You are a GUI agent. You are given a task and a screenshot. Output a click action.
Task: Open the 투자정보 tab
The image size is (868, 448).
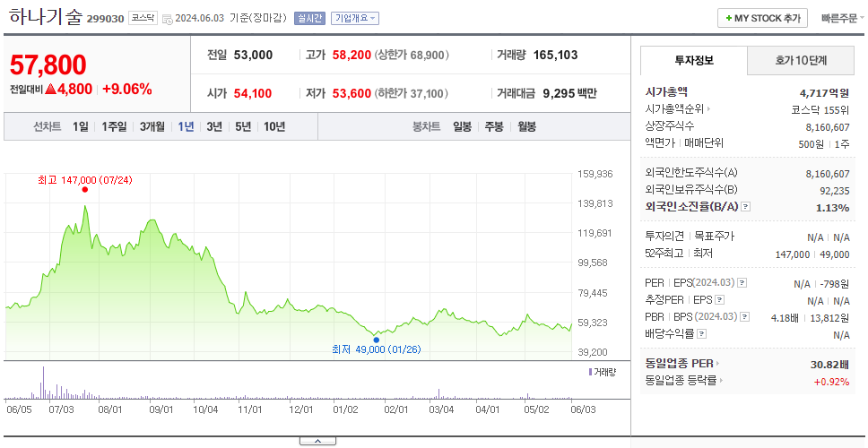coord(694,60)
